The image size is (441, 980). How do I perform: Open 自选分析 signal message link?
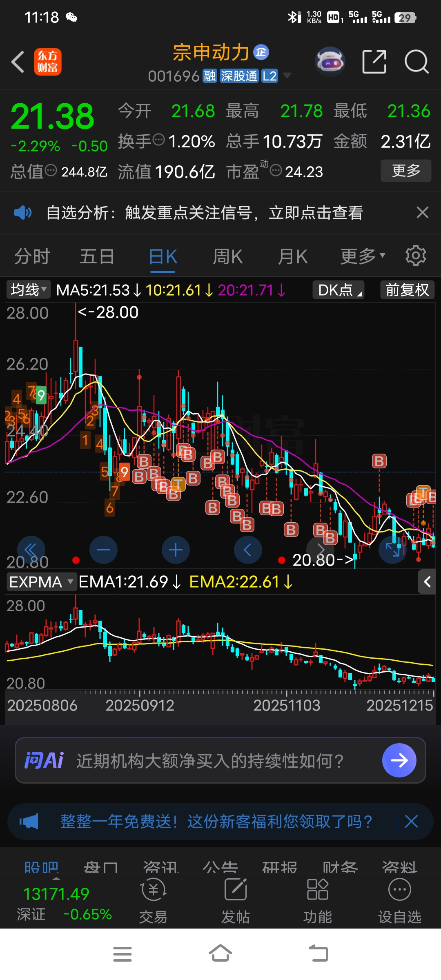coord(204,213)
